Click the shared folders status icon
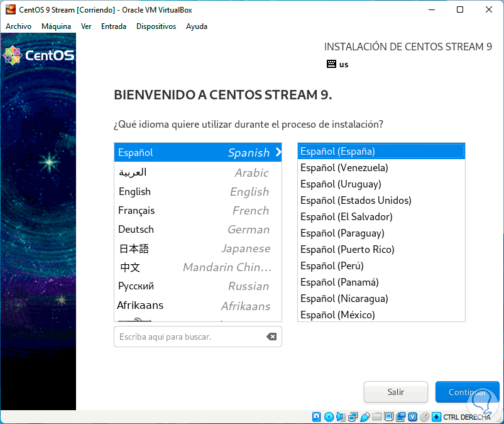Image resolution: width=504 pixels, height=424 pixels. (x=376, y=417)
